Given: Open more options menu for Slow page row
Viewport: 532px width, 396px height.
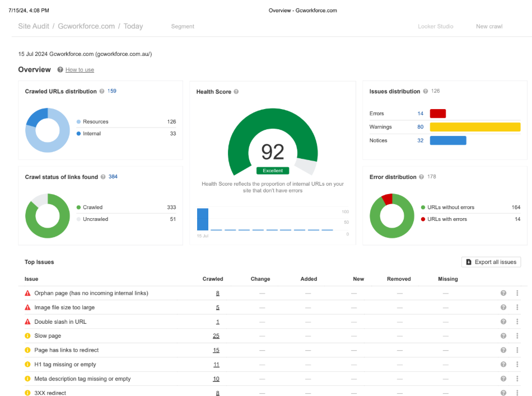Looking at the screenshot, I should 517,336.
